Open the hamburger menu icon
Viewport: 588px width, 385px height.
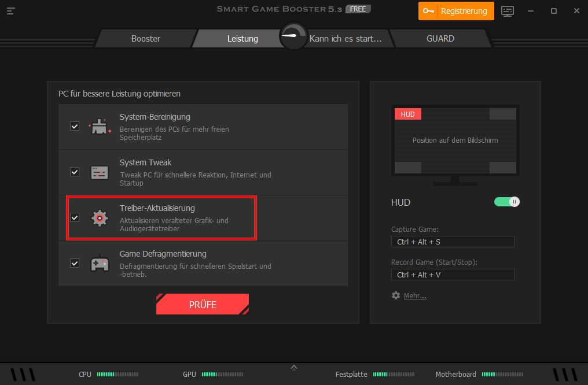tap(10, 11)
